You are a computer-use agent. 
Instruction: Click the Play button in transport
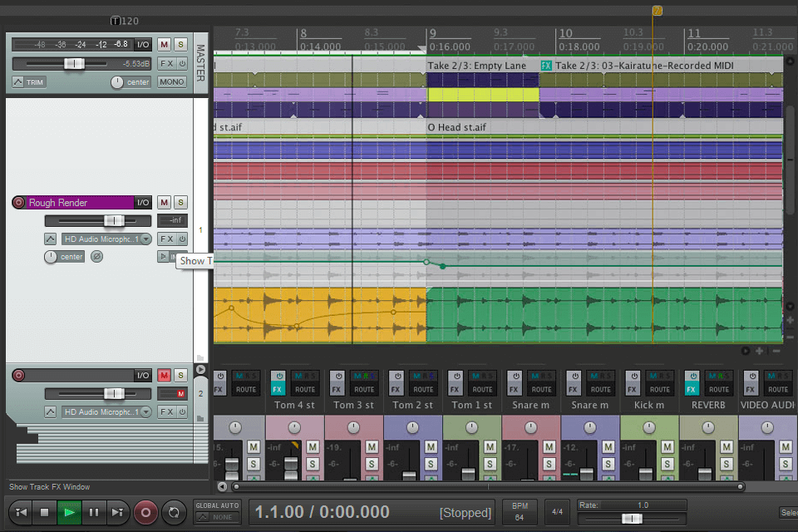pos(70,512)
